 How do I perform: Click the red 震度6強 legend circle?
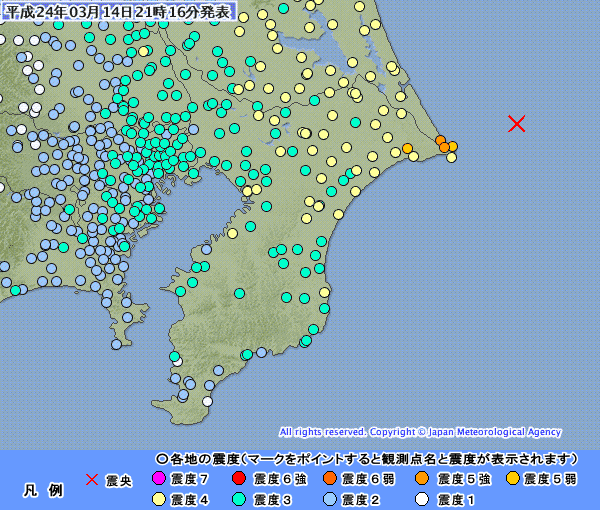[239, 478]
